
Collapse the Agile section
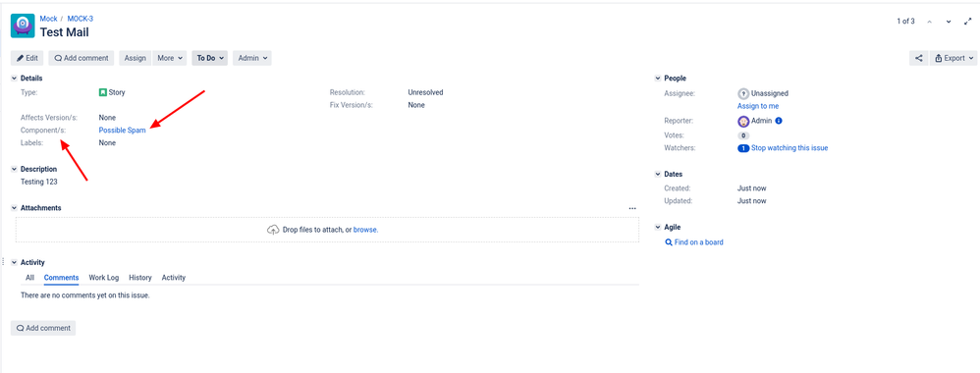(x=658, y=228)
